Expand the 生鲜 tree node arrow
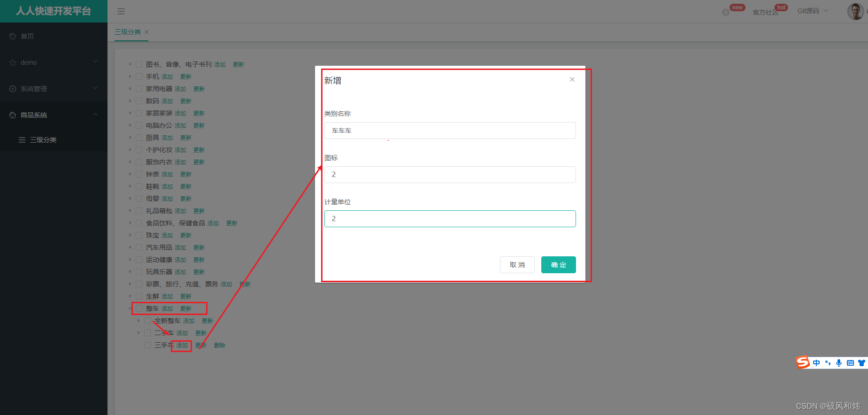 pos(131,296)
